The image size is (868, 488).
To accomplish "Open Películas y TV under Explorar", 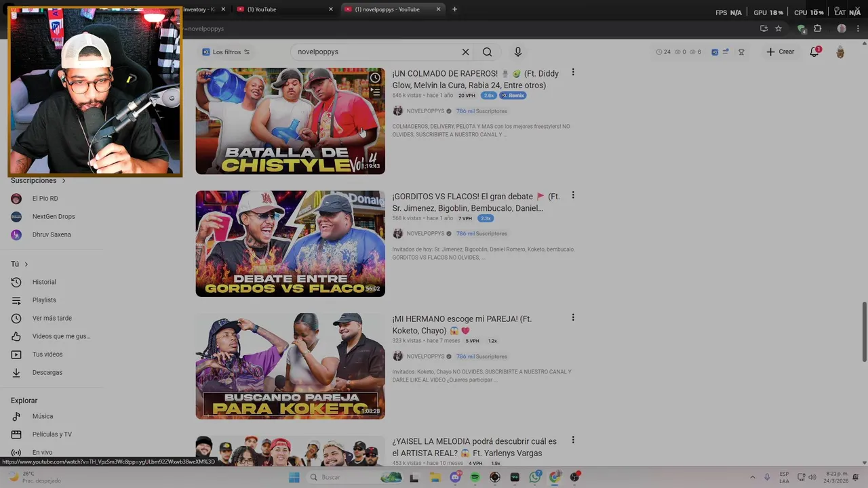I will (52, 434).
